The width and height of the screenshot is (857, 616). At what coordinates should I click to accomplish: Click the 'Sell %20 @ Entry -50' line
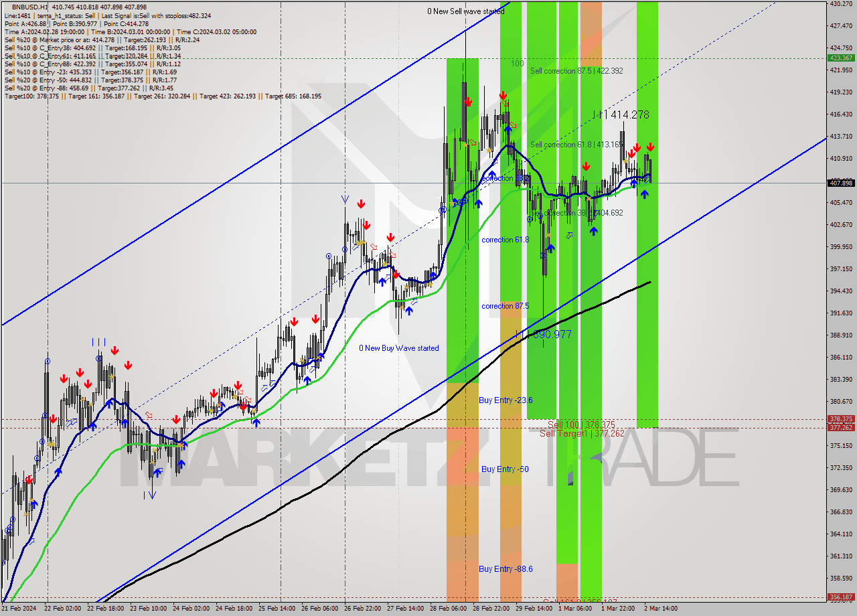click(90, 80)
